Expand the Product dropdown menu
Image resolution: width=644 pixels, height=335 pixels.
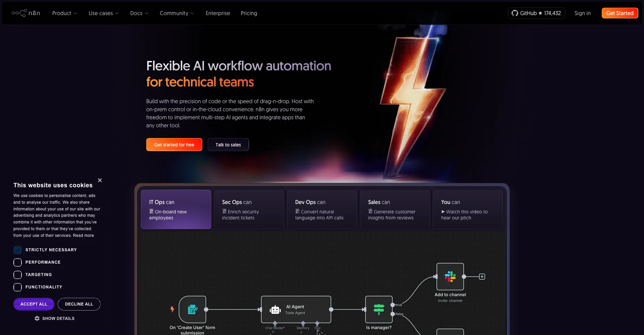coord(64,13)
